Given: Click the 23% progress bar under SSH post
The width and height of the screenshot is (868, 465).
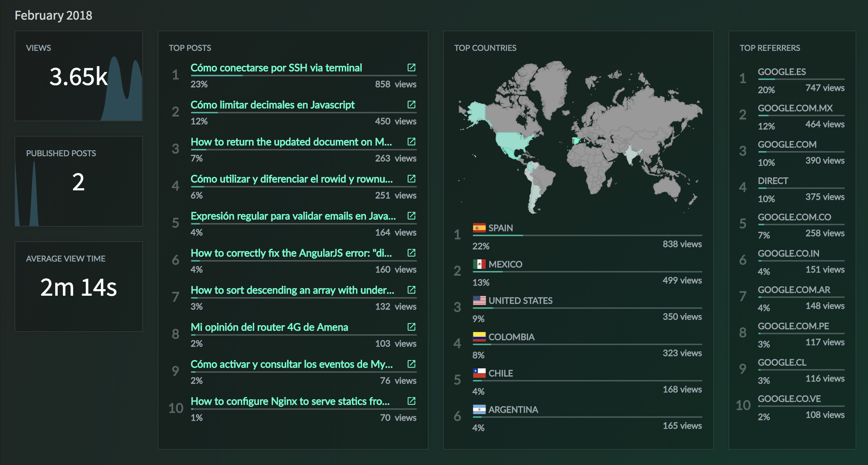Looking at the screenshot, I should click(304, 76).
